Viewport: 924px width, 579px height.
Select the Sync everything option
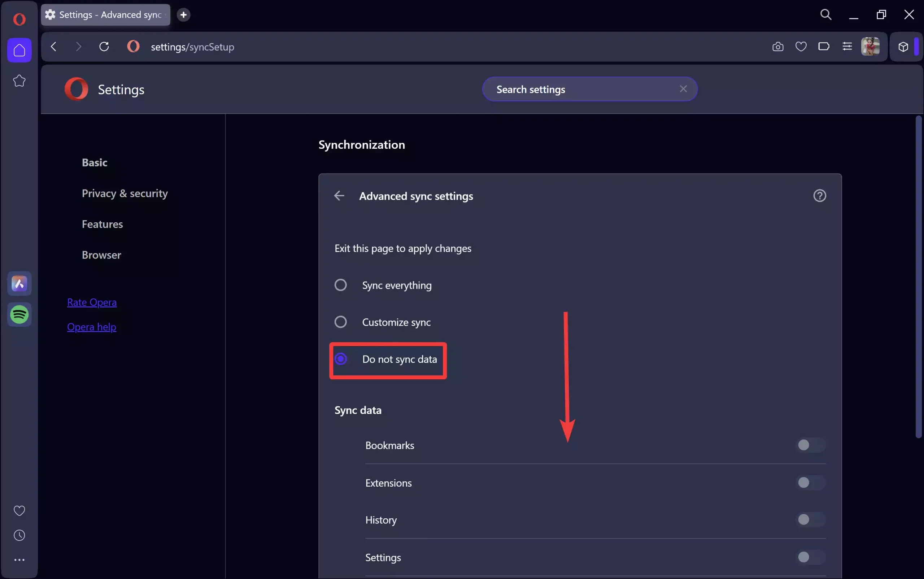click(x=340, y=285)
